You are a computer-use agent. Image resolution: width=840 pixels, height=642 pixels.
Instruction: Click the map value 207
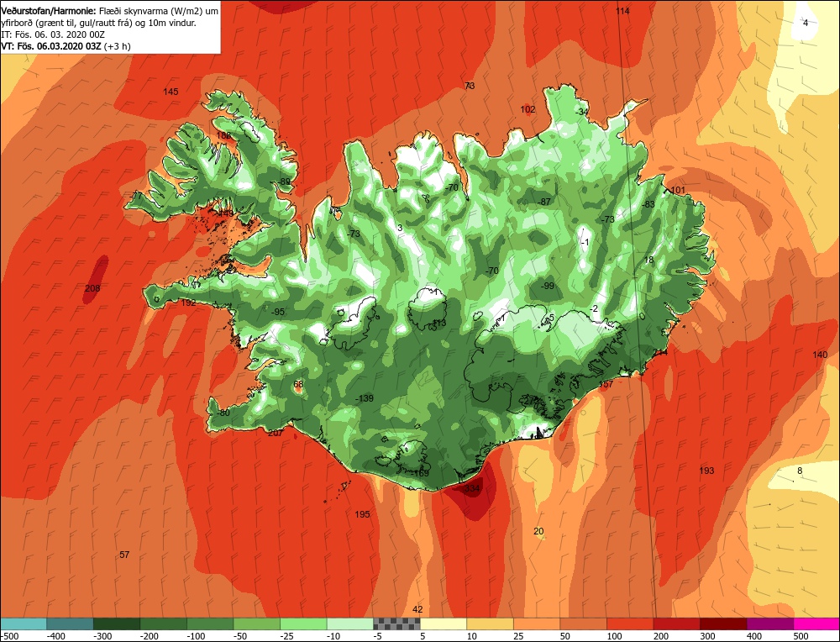(x=275, y=433)
